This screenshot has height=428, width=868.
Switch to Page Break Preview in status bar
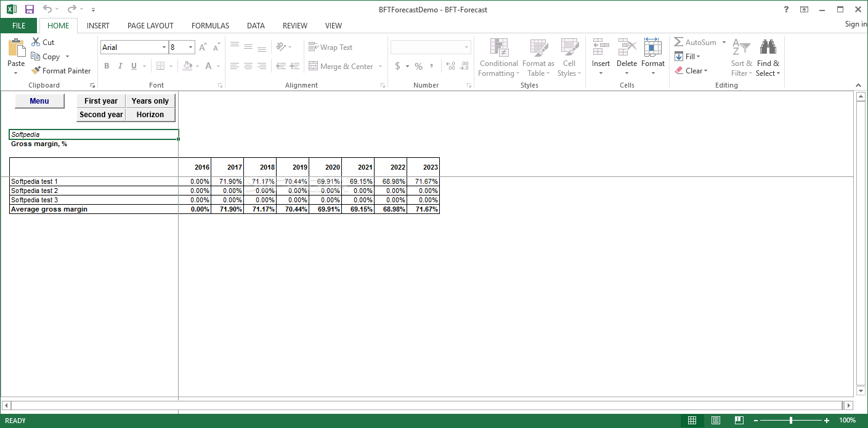[739, 421]
